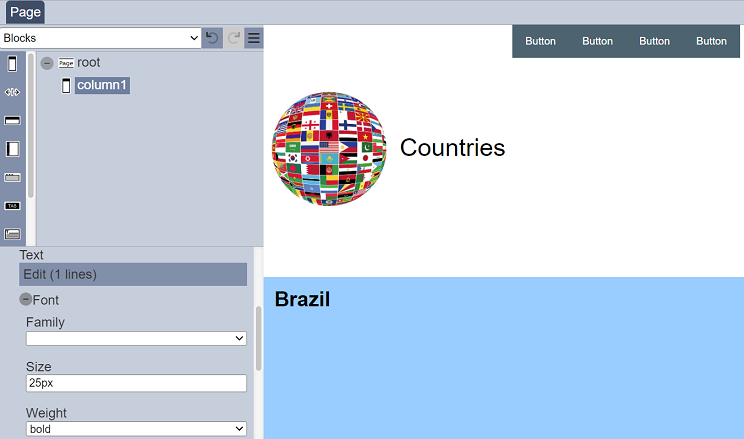Select the folder-shaped block icon in palette
Screen dimensions: 744x439
click(x=12, y=234)
